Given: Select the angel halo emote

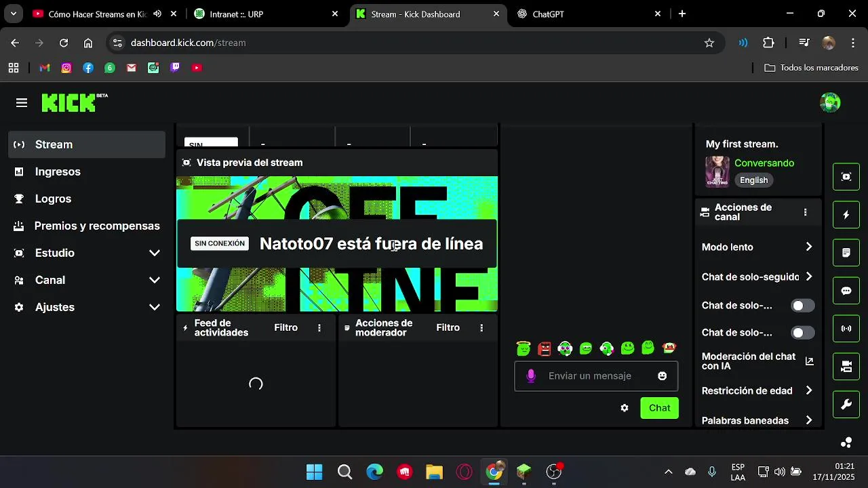Looking at the screenshot, I should tap(523, 348).
